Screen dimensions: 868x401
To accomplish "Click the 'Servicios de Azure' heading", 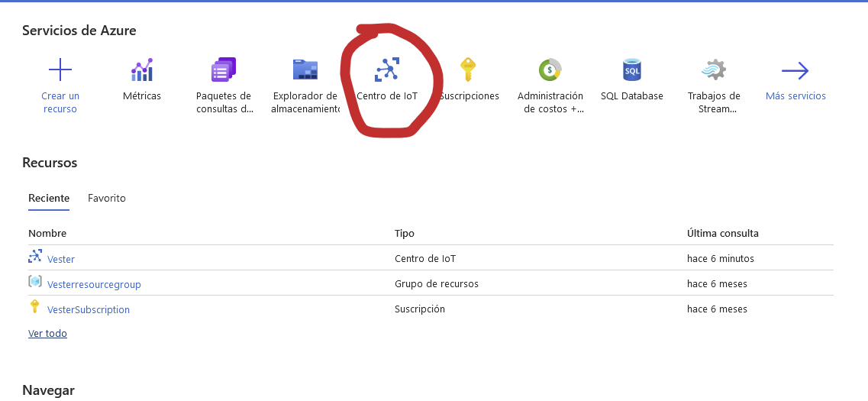I will coord(79,31).
